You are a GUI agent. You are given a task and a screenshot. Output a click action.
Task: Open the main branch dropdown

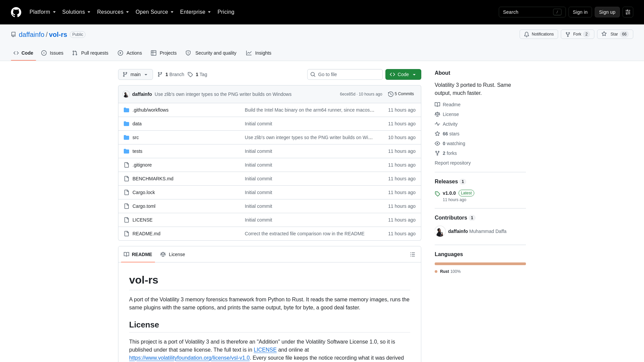point(136,74)
